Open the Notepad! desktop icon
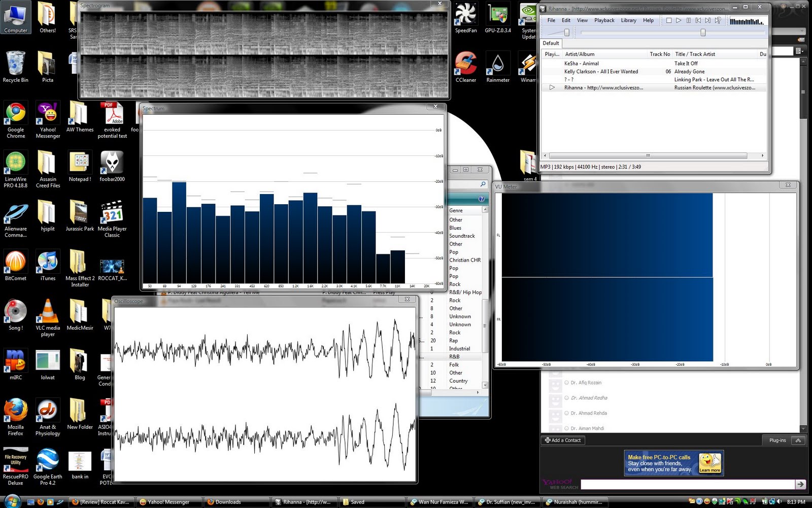Image resolution: width=812 pixels, height=508 pixels. [80, 167]
